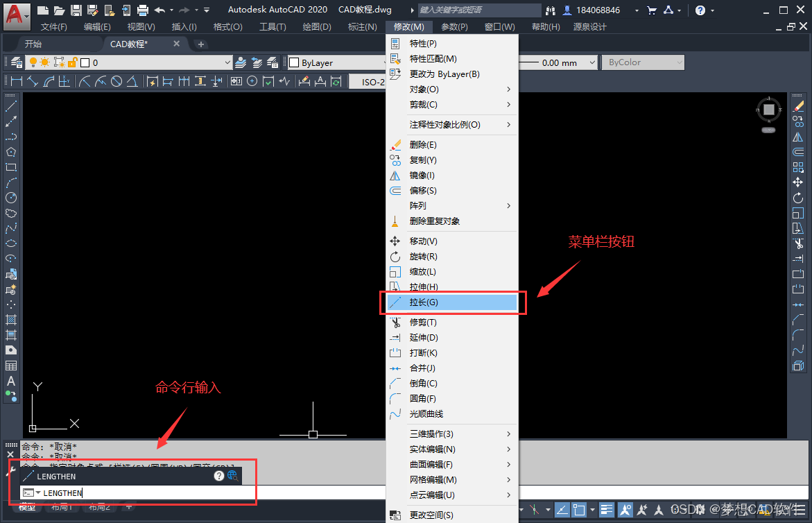The height and width of the screenshot is (523, 812).
Task: Choose 特性匹配(M) from the modify menu
Action: pos(452,58)
